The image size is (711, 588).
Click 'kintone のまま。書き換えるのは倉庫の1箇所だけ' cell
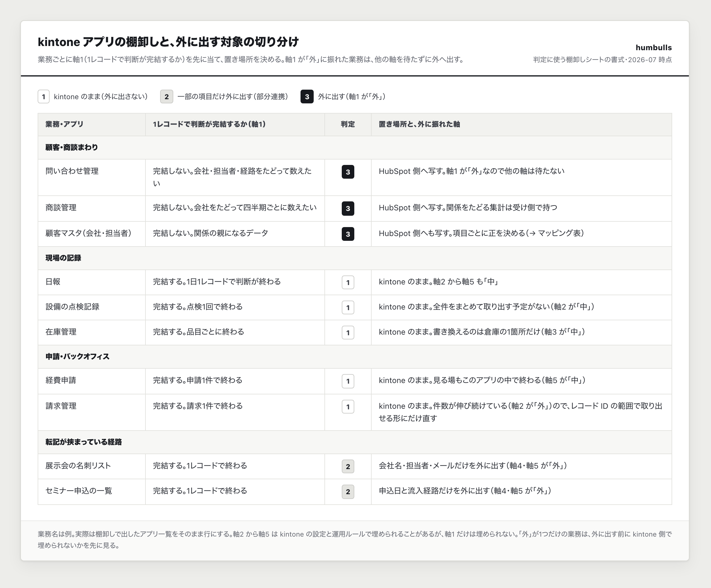(521, 332)
